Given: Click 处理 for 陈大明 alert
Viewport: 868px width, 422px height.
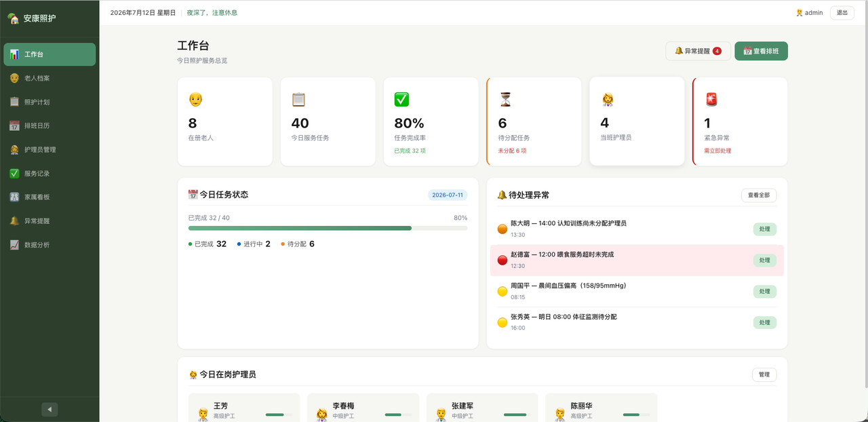Looking at the screenshot, I should tap(765, 229).
